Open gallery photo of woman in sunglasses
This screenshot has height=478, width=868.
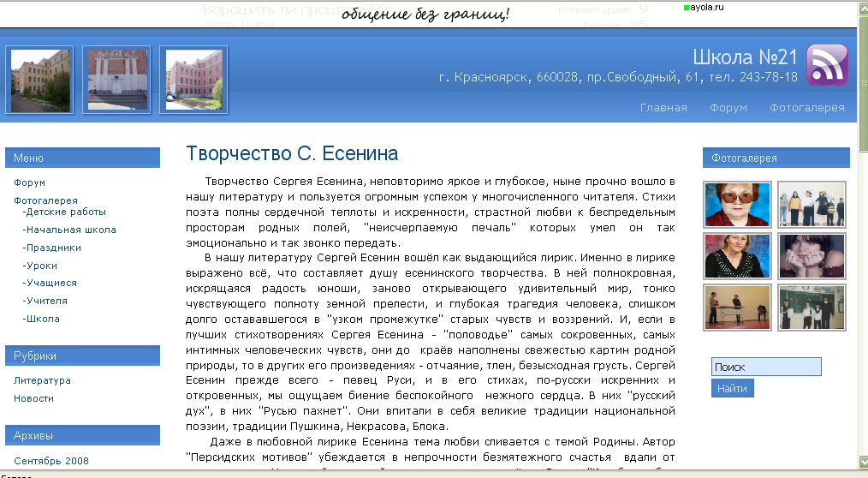[737, 205]
